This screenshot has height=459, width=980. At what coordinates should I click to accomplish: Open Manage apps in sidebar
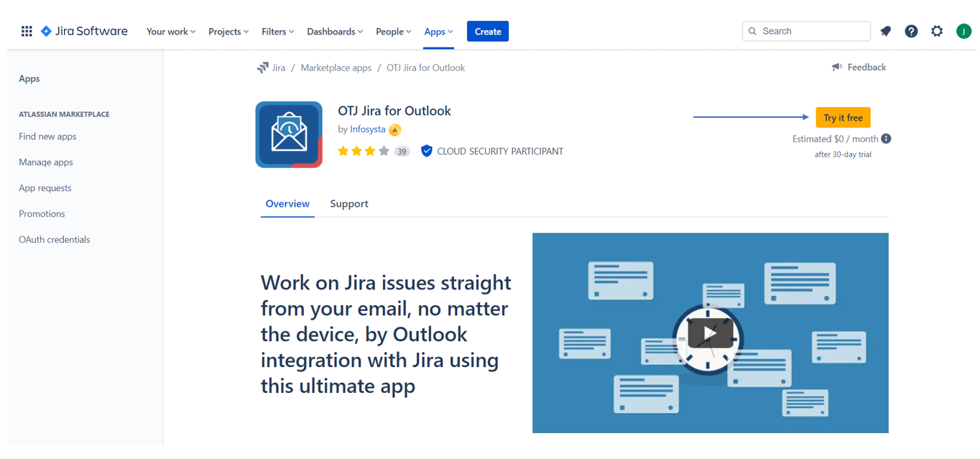[x=46, y=162]
